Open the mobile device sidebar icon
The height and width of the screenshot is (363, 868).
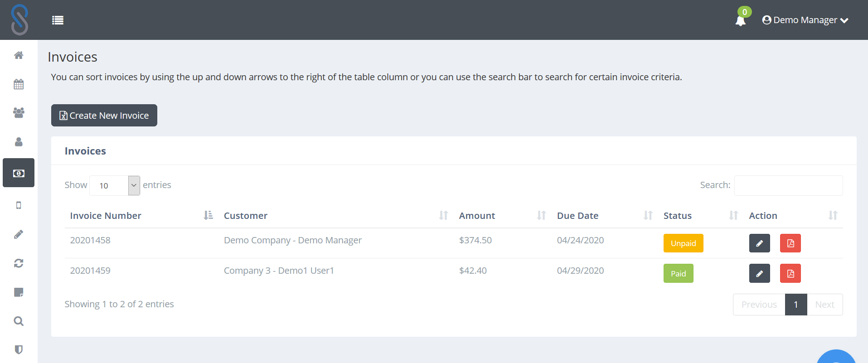pyautogui.click(x=19, y=205)
